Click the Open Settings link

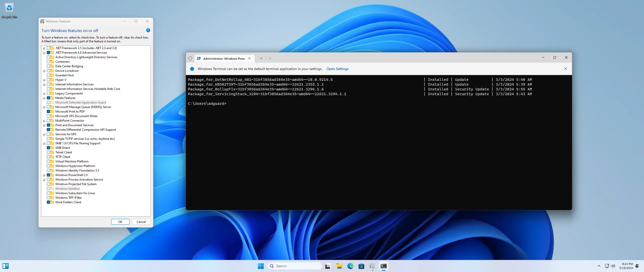(x=337, y=69)
